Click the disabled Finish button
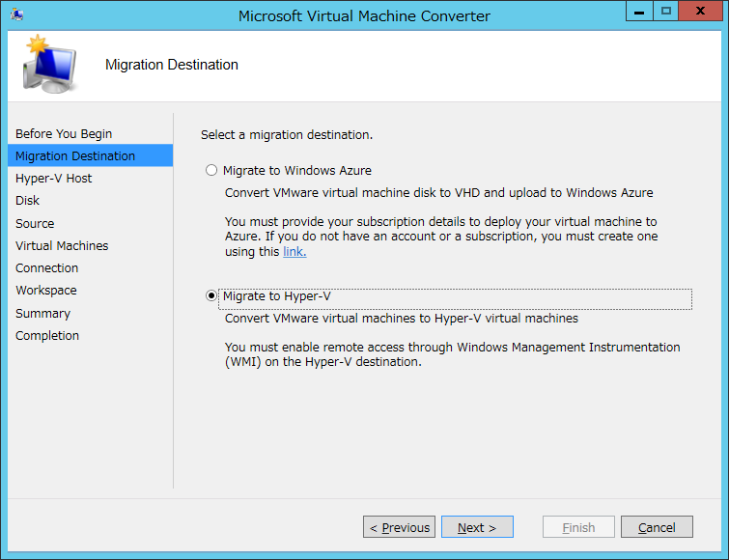The width and height of the screenshot is (729, 560). pyautogui.click(x=578, y=527)
